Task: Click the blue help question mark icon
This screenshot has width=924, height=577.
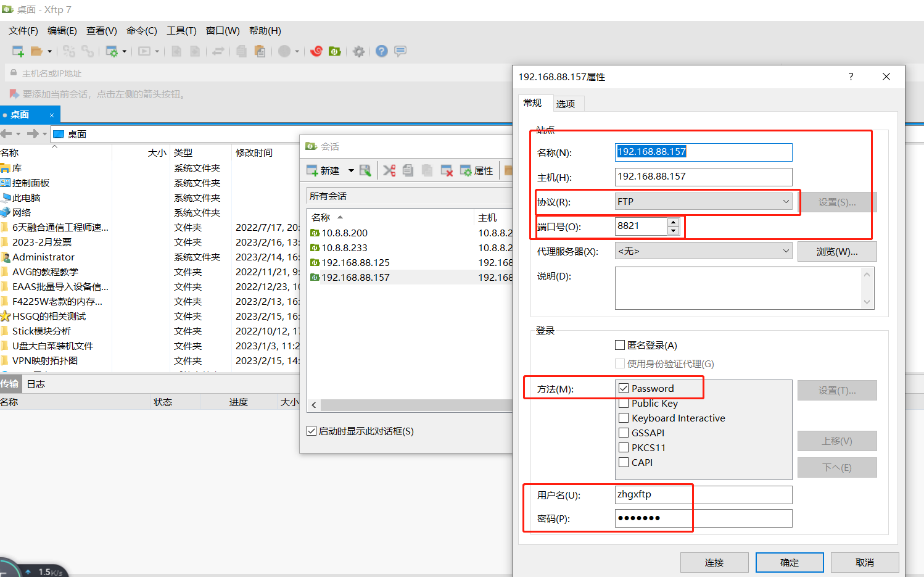Action: [382, 51]
